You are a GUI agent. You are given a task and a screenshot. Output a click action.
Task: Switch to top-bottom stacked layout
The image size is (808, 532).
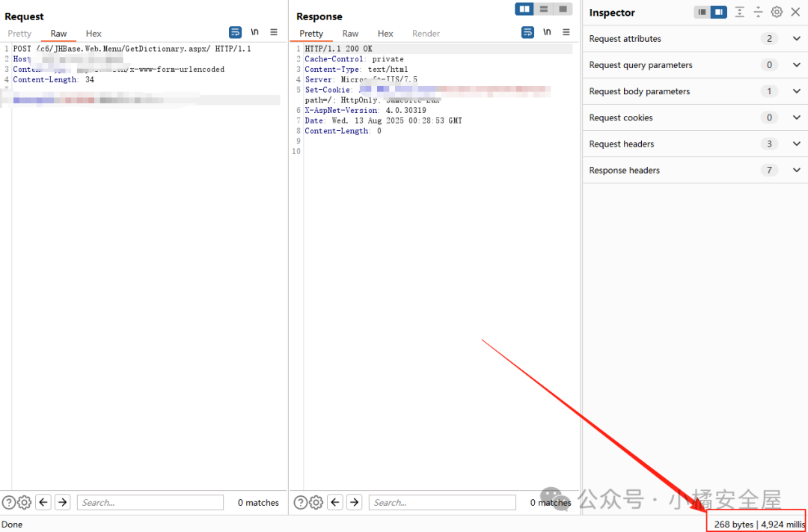click(x=544, y=9)
